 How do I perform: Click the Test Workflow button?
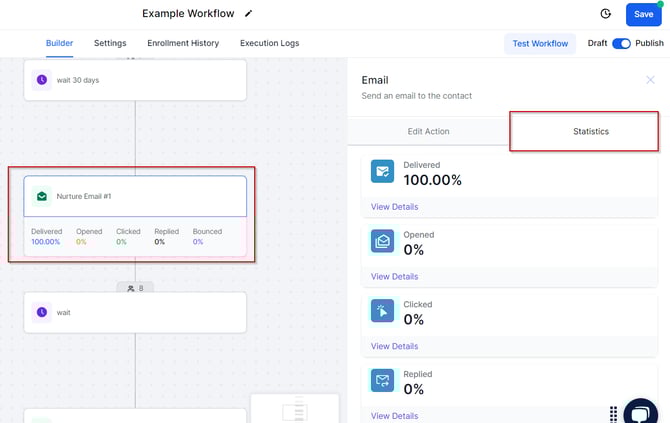coord(540,43)
